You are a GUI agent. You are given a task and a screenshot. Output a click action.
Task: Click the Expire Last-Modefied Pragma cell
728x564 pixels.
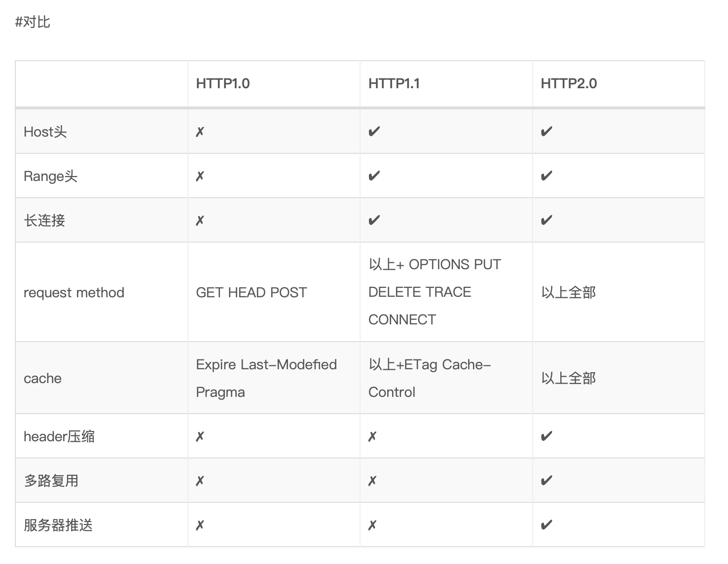(266, 378)
